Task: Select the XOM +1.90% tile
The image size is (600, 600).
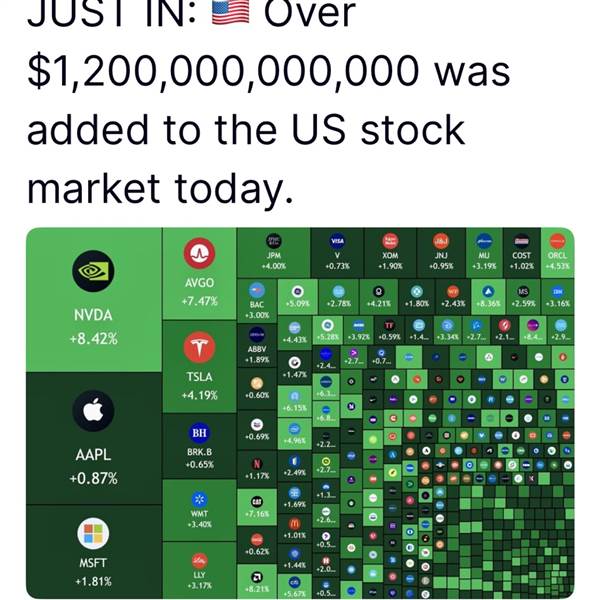Action: (391, 254)
